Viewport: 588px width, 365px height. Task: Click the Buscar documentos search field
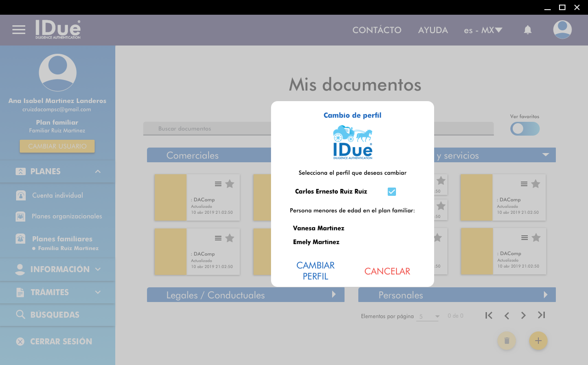(x=207, y=129)
